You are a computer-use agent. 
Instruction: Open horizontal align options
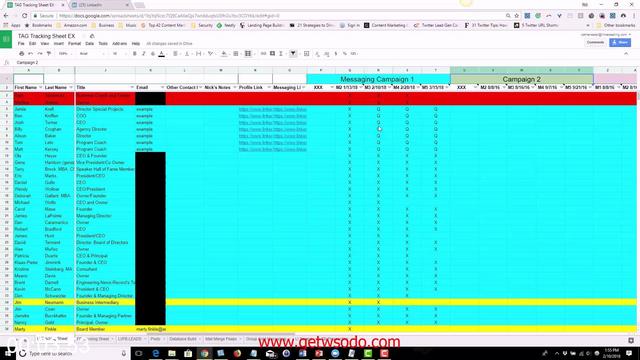pos(176,53)
